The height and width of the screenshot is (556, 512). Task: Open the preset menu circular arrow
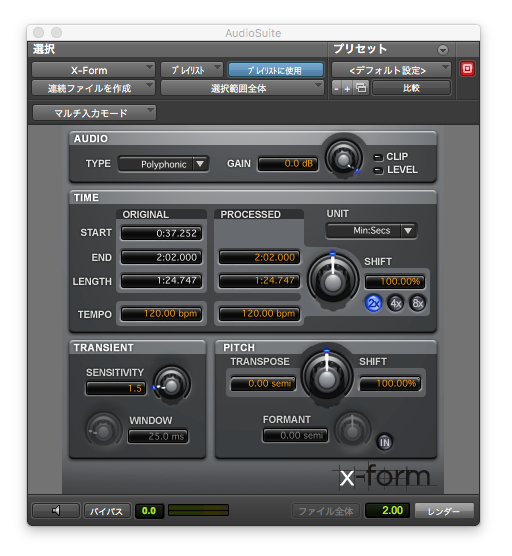pos(443,50)
